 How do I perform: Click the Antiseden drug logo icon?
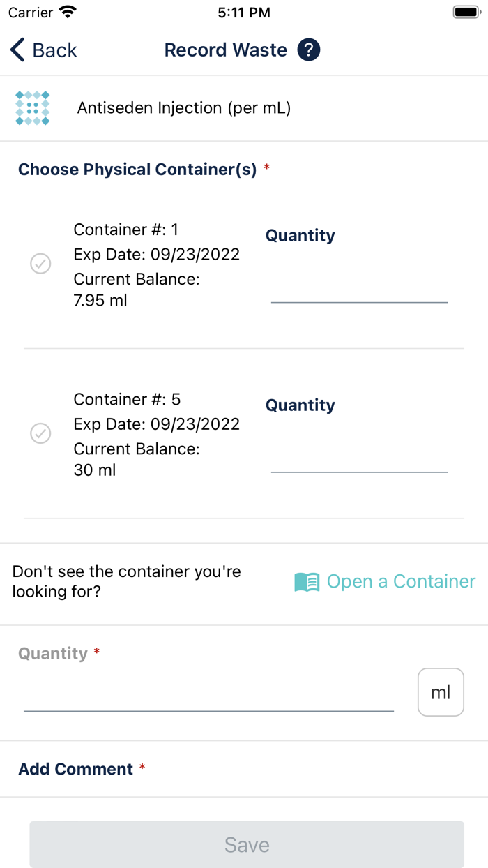pyautogui.click(x=33, y=108)
